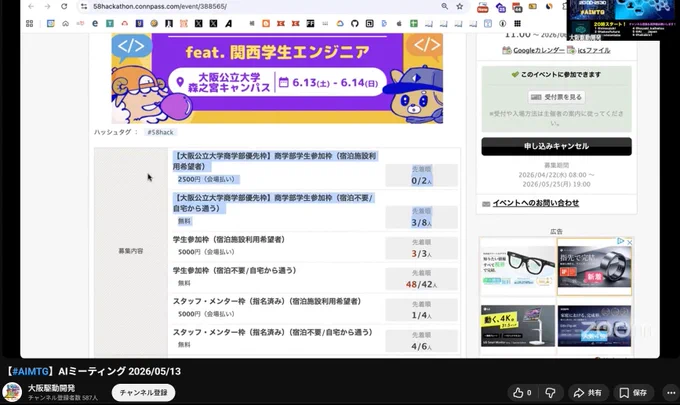This screenshot has width=680, height=405.
Task: Open the apps grid icon in bookmarks bar
Action: coord(29,23)
